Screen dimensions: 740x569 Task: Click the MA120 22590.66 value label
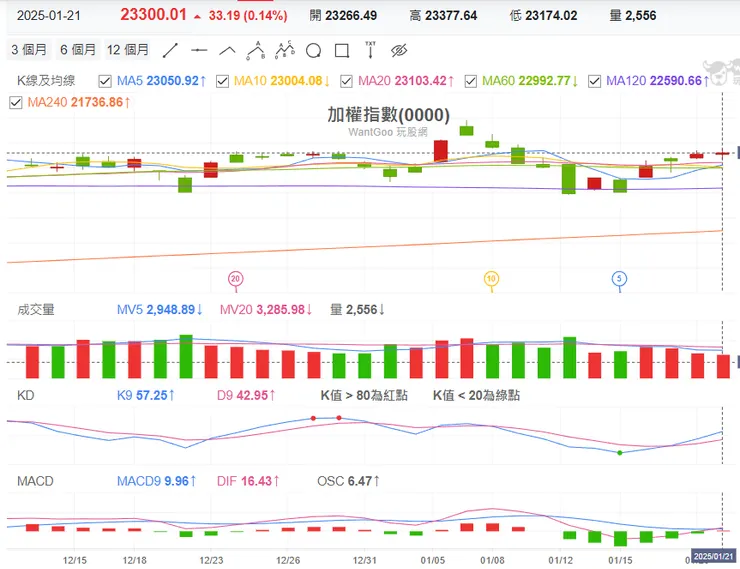tap(657, 81)
